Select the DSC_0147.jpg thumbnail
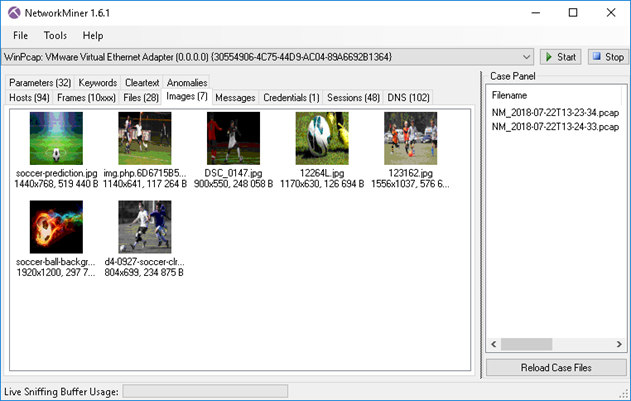This screenshot has height=401, width=631. pos(233,138)
